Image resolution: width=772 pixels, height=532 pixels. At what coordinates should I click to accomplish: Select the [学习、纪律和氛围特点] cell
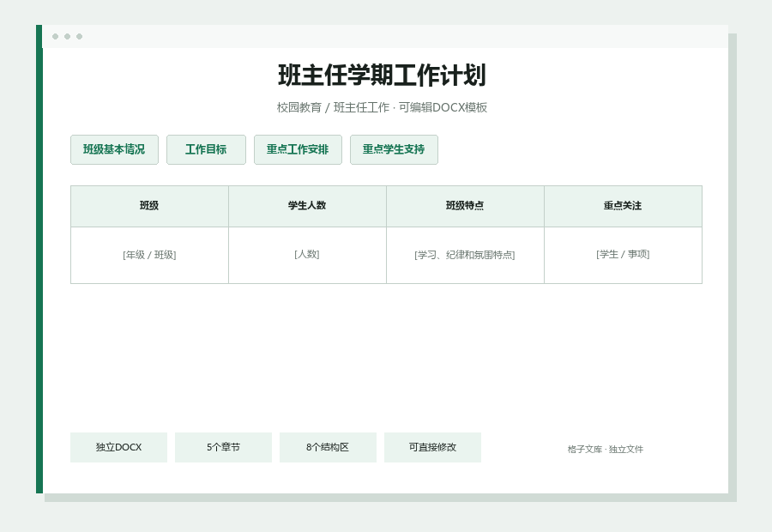coord(465,255)
